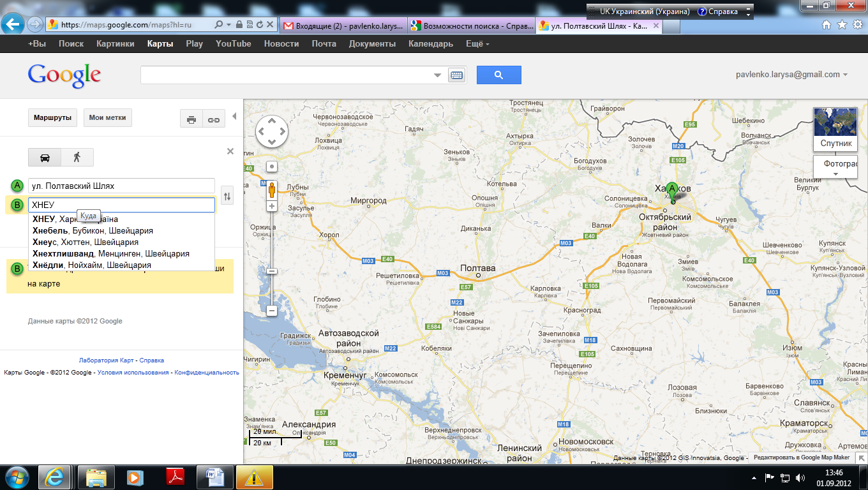Open the browser home icon
The image size is (868, 490).
(x=827, y=24)
